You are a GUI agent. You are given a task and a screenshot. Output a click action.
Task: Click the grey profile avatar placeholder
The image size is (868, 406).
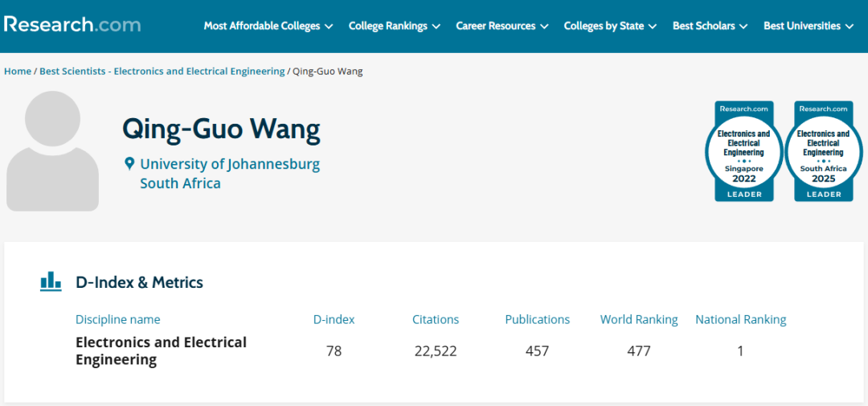click(52, 150)
